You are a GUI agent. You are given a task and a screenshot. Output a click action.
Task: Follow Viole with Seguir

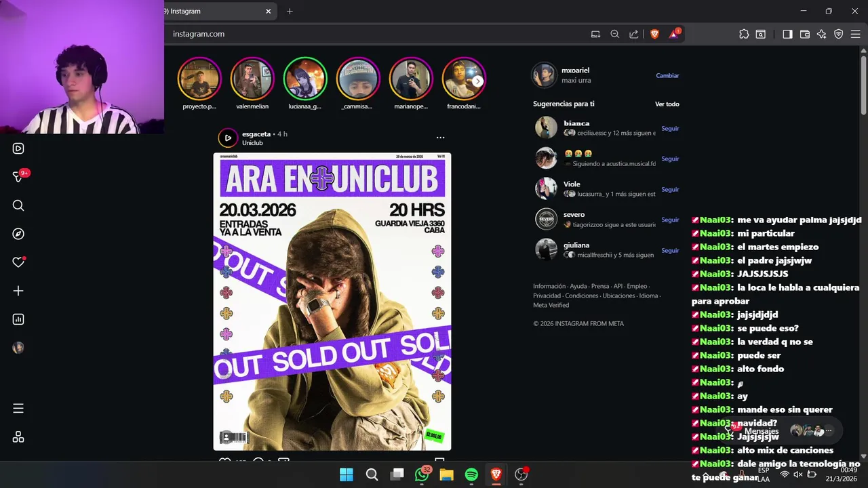click(670, 190)
